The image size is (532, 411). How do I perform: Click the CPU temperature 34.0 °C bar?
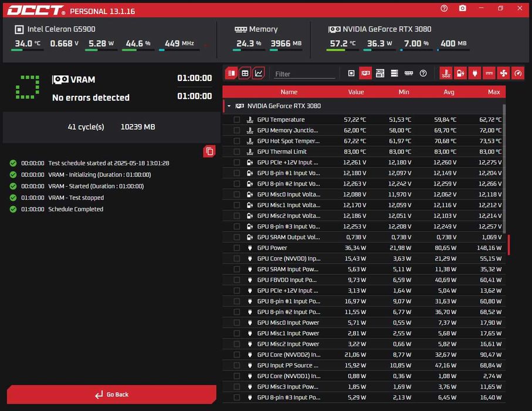27,50
